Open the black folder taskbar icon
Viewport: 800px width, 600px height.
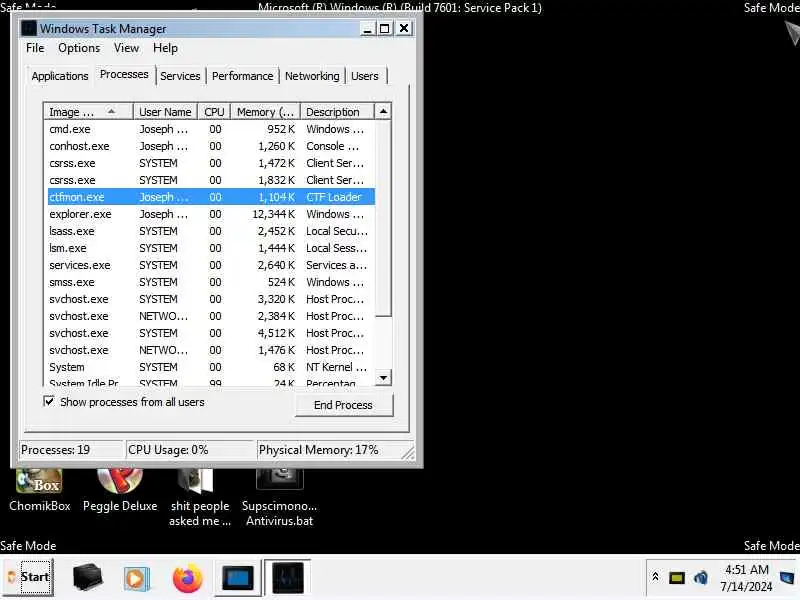pyautogui.click(x=87, y=578)
